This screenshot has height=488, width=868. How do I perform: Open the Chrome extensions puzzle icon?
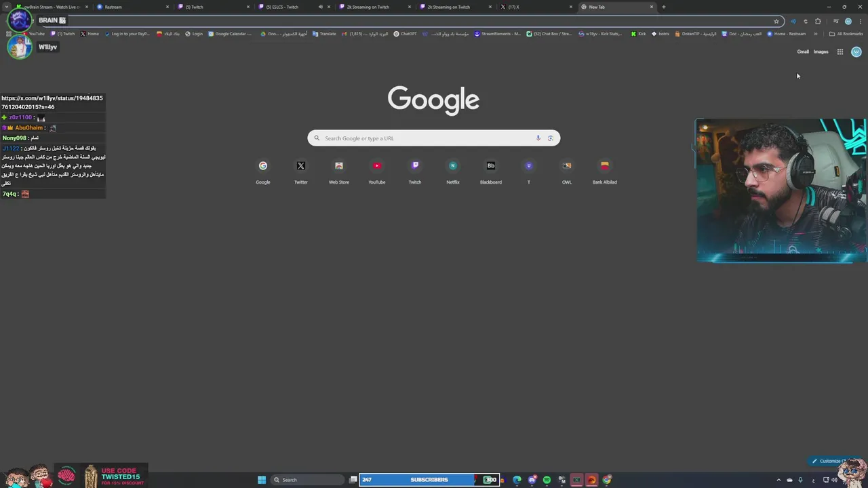pos(818,21)
